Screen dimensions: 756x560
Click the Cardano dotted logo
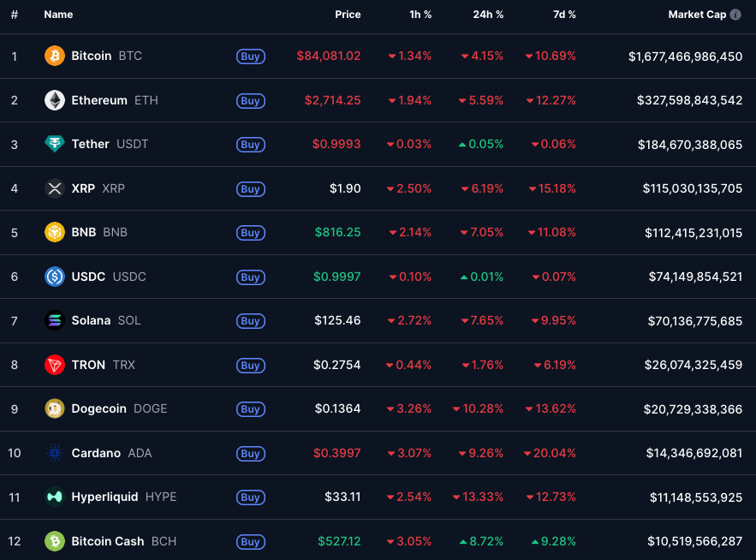55,453
